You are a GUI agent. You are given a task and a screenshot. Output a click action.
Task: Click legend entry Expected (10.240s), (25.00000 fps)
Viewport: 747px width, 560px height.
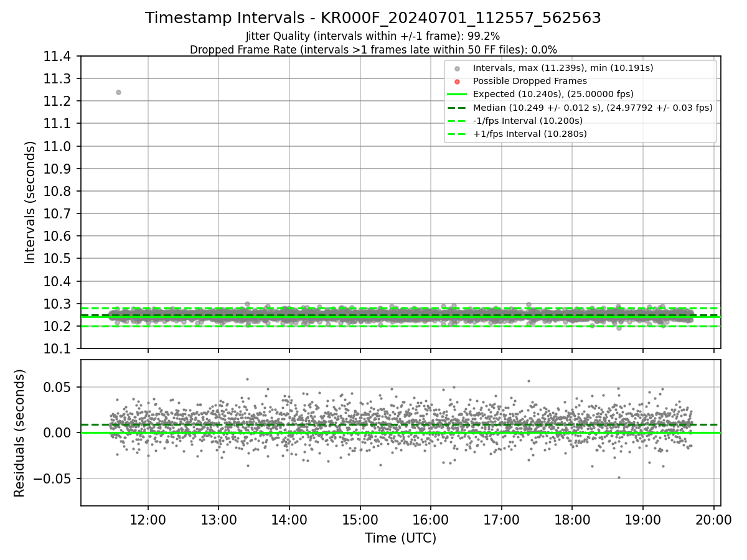[x=553, y=94]
